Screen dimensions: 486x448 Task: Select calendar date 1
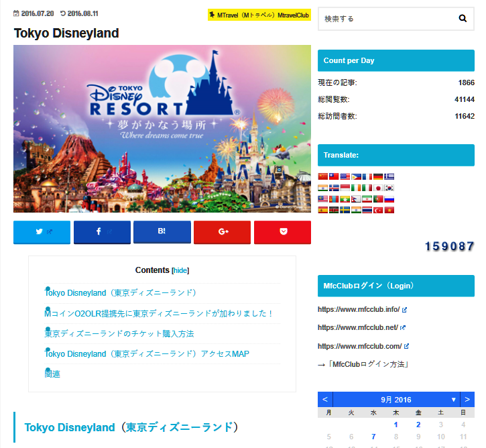[x=396, y=425]
